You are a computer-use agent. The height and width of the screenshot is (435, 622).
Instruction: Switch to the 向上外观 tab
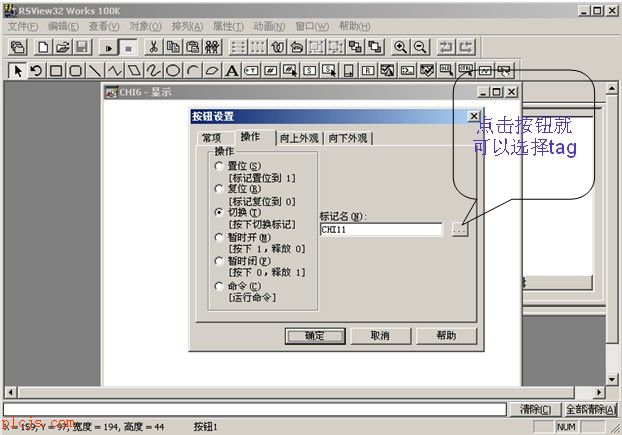(299, 138)
